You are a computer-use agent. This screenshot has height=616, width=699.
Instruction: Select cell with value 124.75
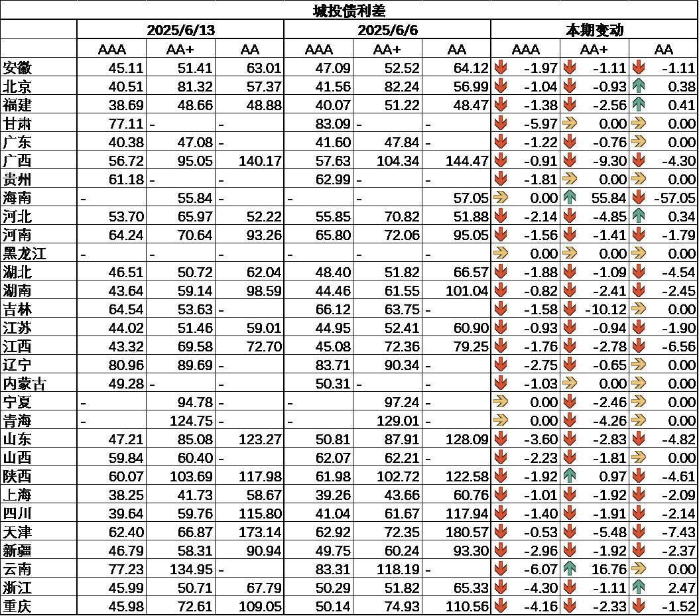[x=180, y=420]
